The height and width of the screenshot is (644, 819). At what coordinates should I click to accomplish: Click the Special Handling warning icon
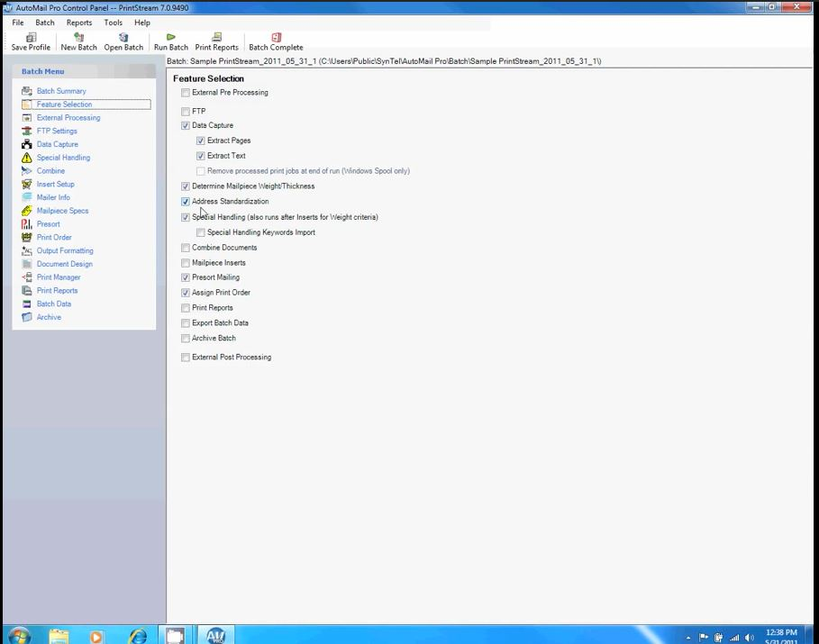[26, 157]
